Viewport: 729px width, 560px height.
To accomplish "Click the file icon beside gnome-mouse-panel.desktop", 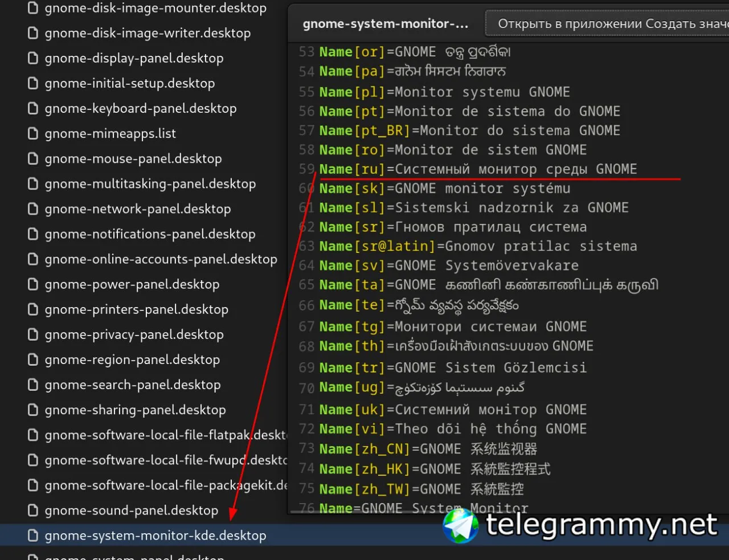I will click(33, 158).
